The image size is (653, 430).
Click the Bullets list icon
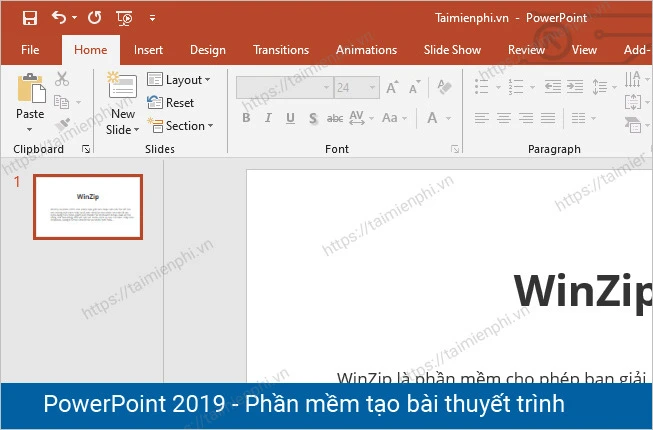[x=482, y=87]
